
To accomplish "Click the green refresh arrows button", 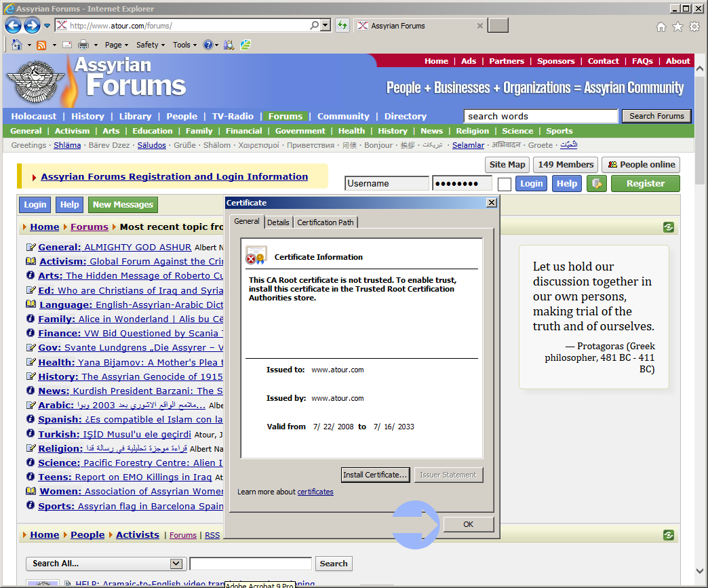I will point(342,25).
